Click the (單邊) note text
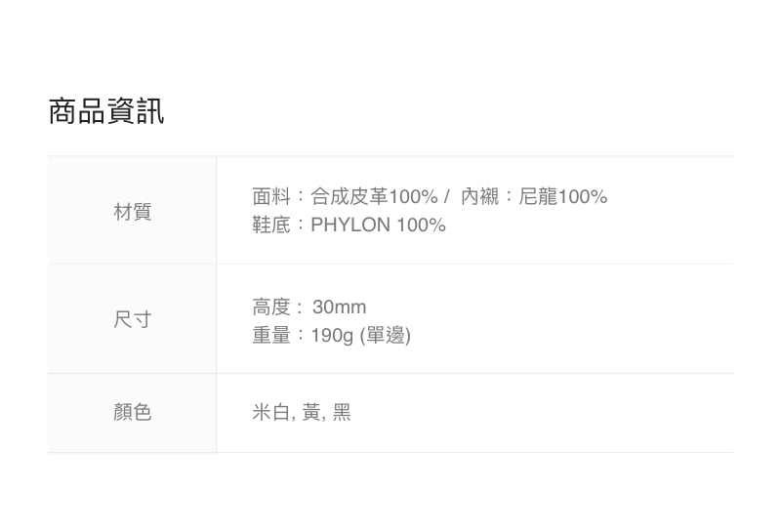This screenshot has width=781, height=532. click(386, 336)
